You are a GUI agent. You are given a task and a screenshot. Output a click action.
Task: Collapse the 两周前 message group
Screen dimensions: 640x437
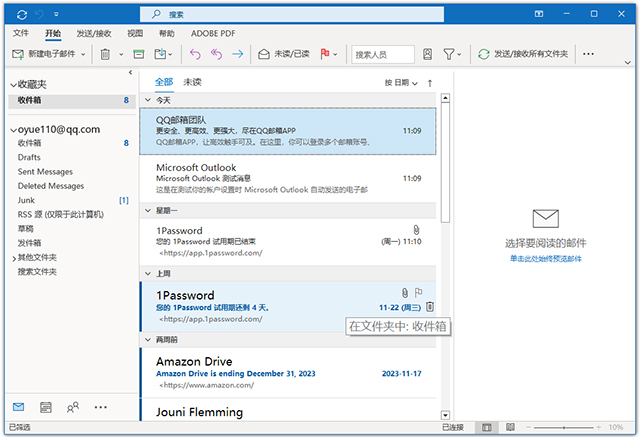tap(148, 339)
